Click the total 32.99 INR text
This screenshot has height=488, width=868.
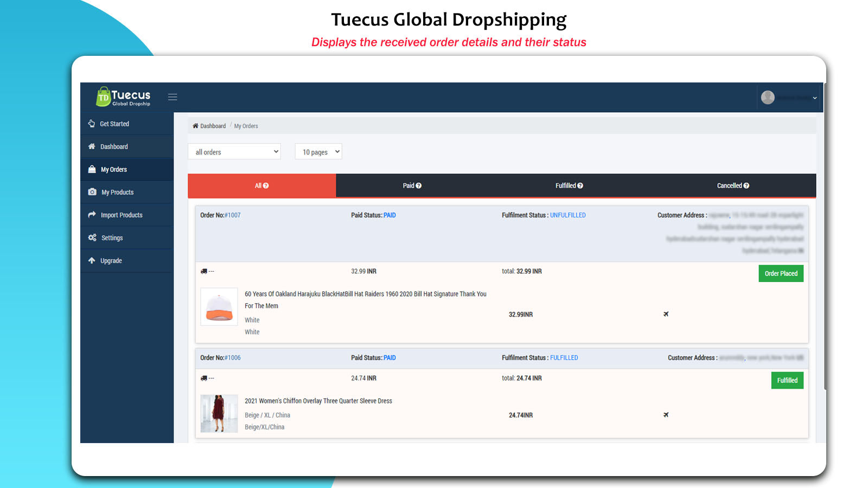click(x=522, y=271)
